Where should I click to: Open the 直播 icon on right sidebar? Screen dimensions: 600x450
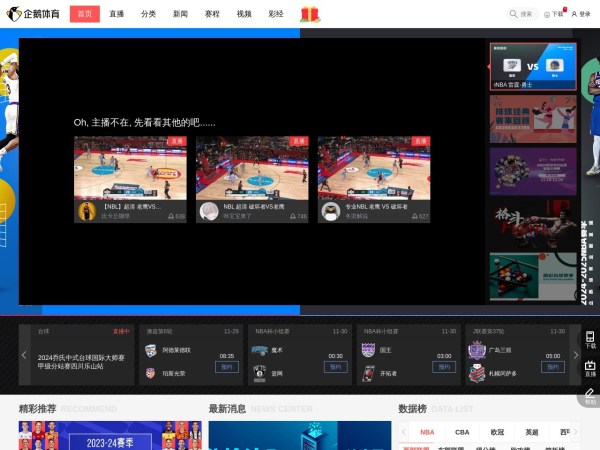click(590, 368)
